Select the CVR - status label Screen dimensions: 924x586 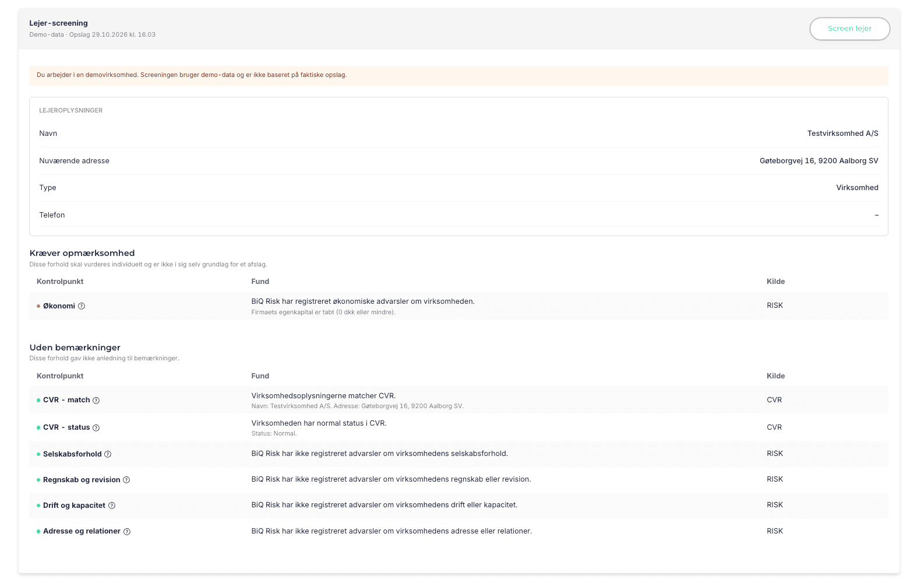tap(66, 427)
